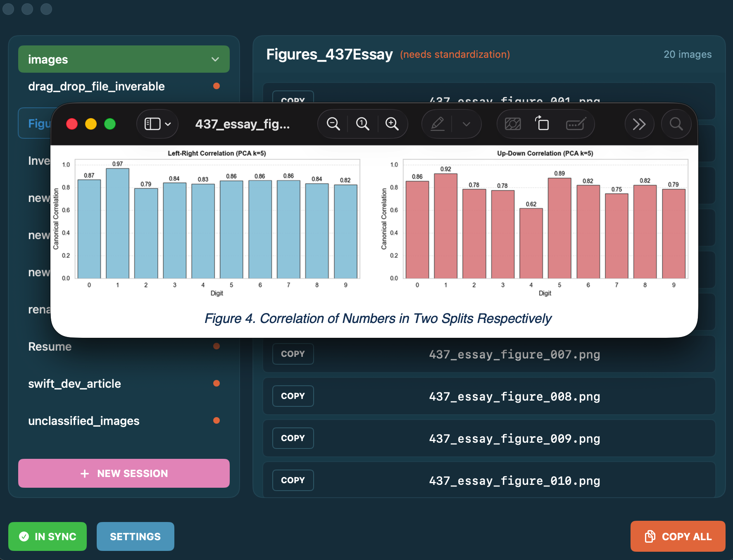Viewport: 733px width, 560px height.
Task: Click the remove background icon
Action: 513,124
